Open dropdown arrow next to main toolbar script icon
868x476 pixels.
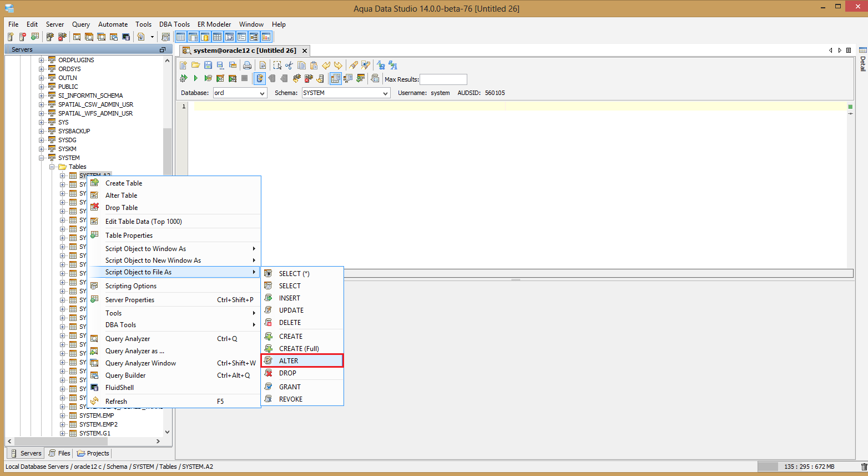coord(152,37)
